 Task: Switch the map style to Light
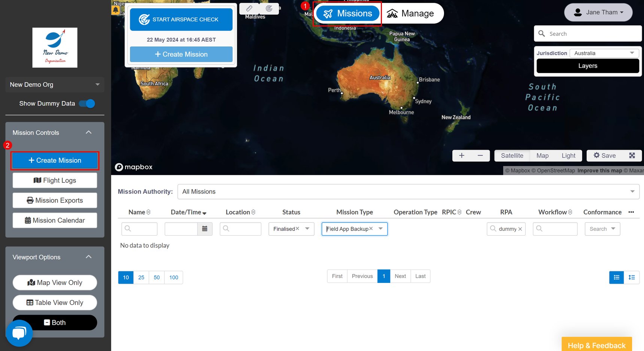point(569,155)
